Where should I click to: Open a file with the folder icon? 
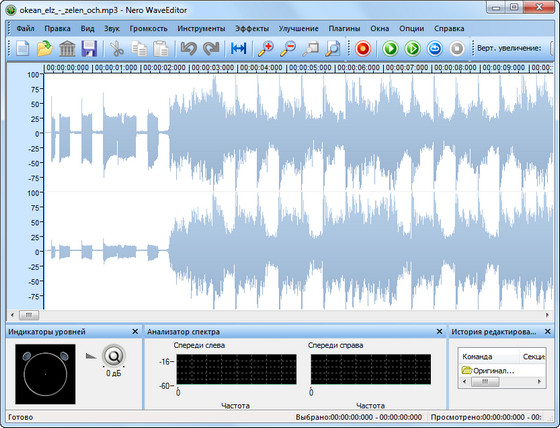[45, 49]
